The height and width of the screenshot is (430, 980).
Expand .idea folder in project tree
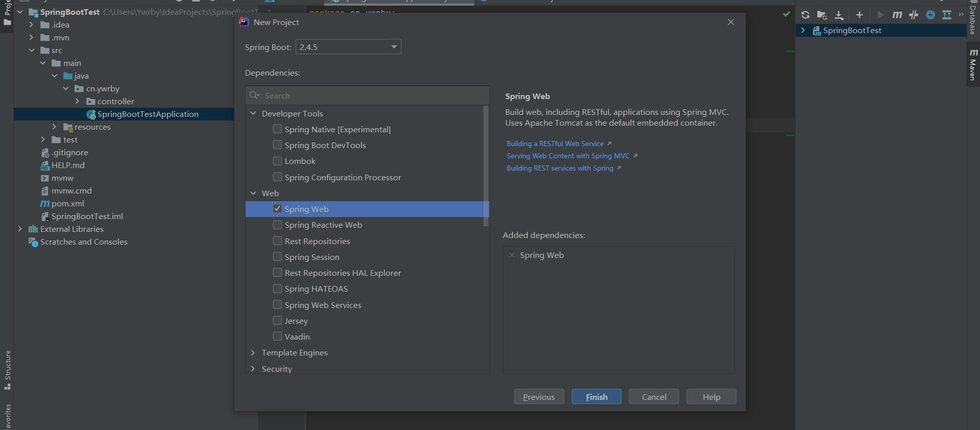point(31,25)
